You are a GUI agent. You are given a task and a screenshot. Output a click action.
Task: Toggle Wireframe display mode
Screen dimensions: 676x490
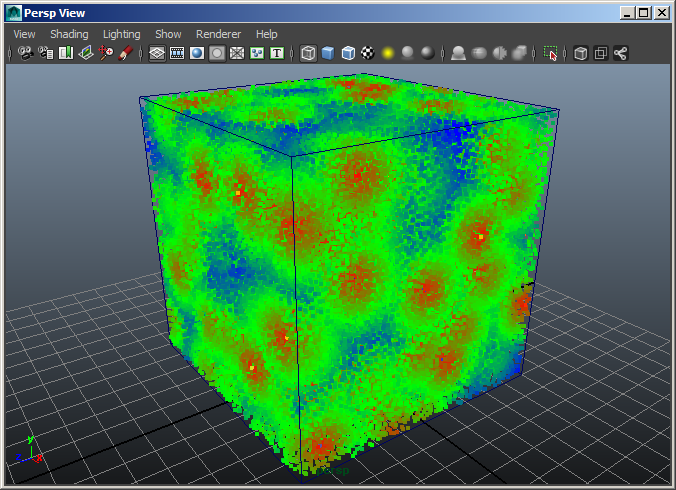click(308, 53)
